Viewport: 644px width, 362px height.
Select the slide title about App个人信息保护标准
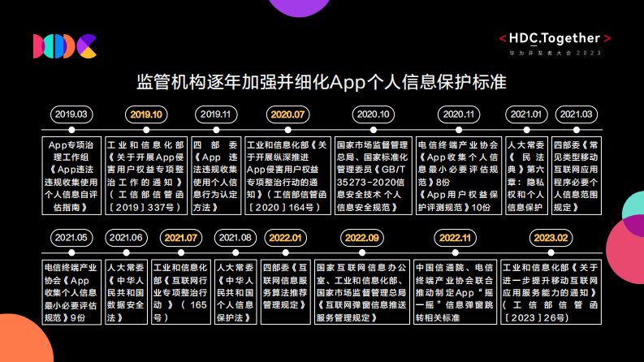(x=322, y=84)
